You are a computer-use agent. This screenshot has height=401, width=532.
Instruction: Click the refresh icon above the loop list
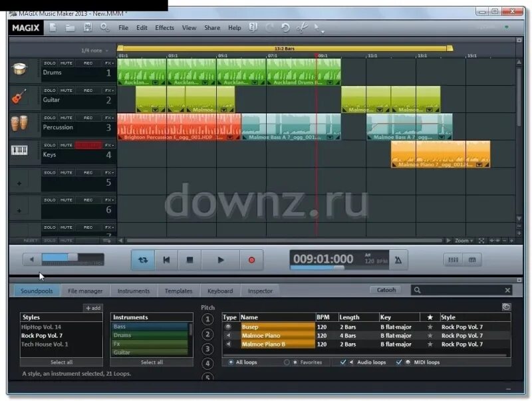(506, 307)
